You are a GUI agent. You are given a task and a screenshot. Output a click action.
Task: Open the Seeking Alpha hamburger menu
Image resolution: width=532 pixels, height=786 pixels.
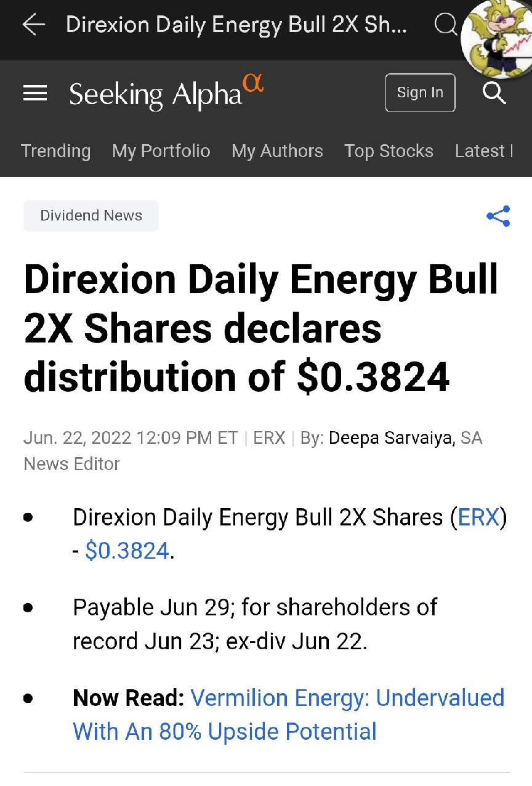coord(35,93)
